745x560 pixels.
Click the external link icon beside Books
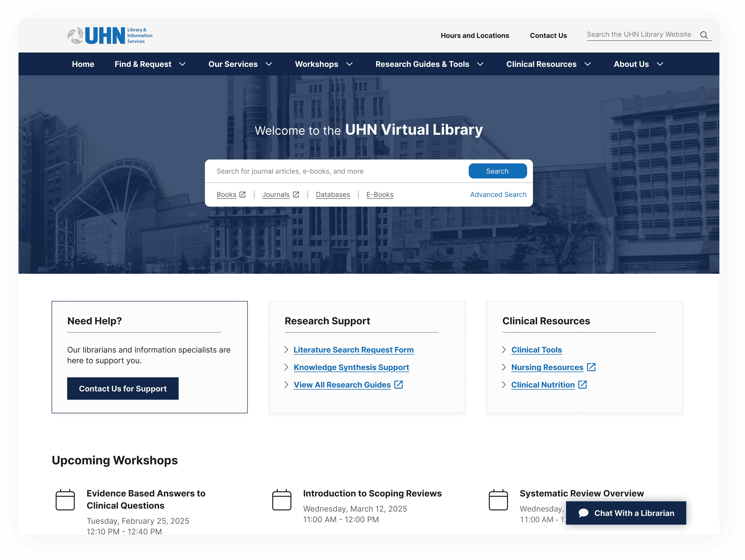tap(243, 195)
